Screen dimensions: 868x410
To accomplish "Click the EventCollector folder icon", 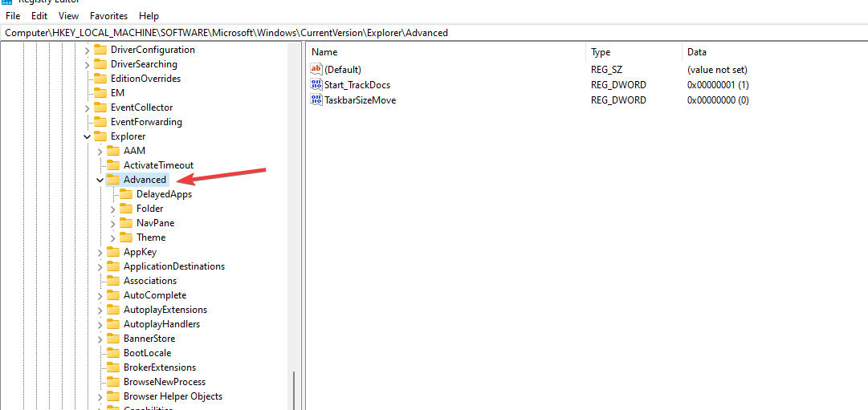I will pyautogui.click(x=100, y=108).
